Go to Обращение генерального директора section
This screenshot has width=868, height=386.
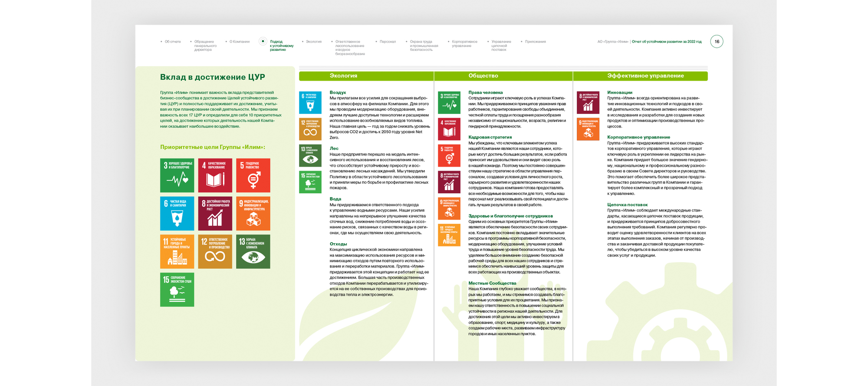click(x=205, y=46)
